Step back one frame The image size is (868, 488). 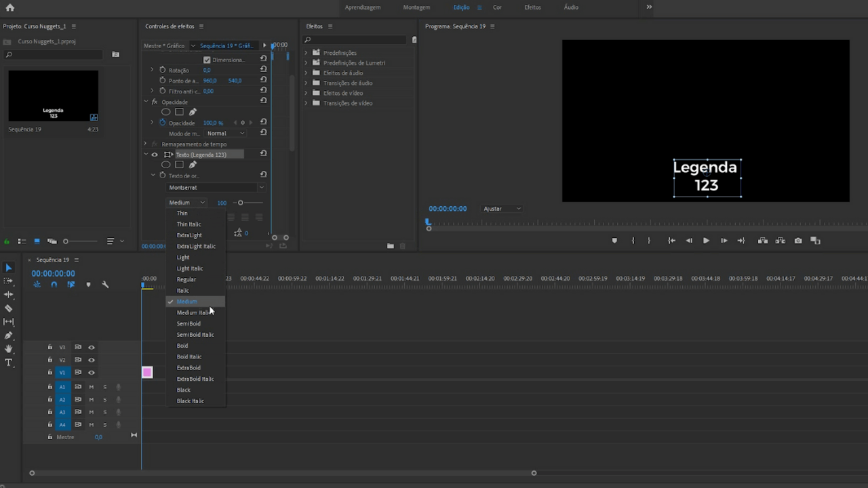point(689,241)
